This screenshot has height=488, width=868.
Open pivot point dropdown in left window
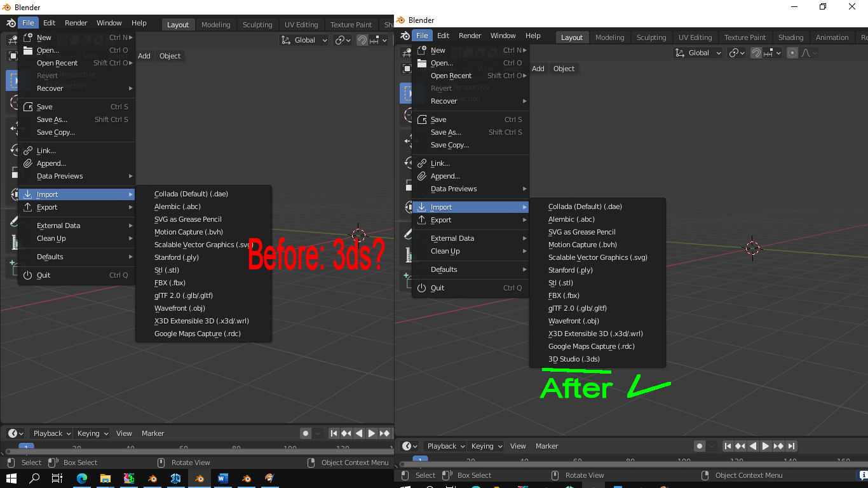(343, 40)
